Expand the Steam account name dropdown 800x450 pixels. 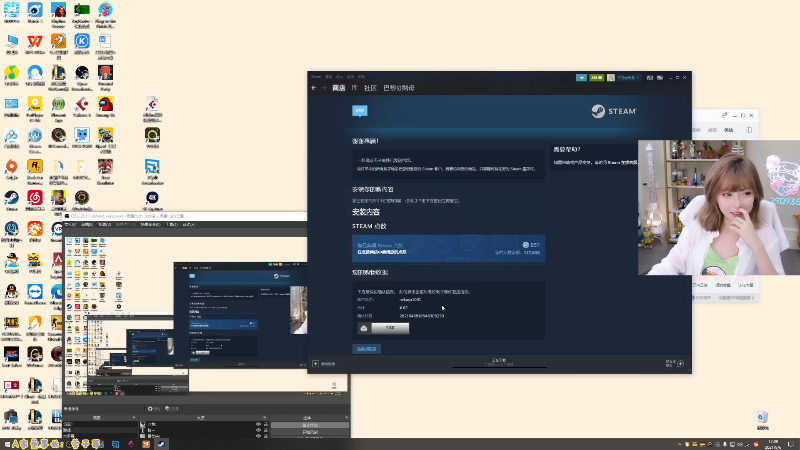coord(628,78)
